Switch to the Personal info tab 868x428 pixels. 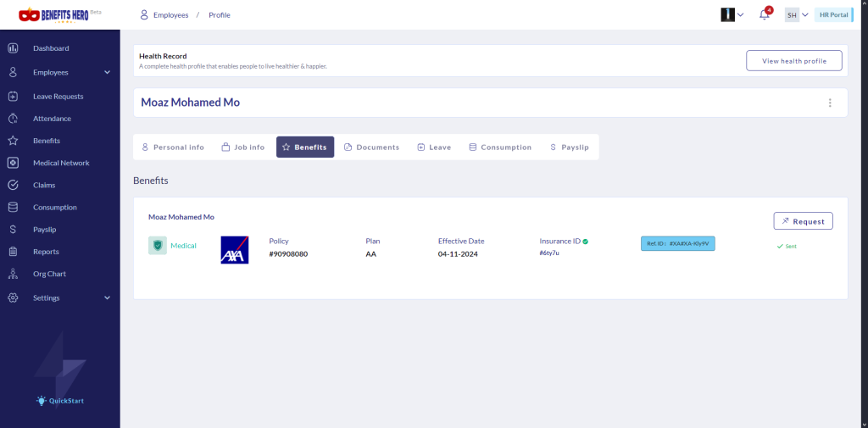tap(173, 147)
